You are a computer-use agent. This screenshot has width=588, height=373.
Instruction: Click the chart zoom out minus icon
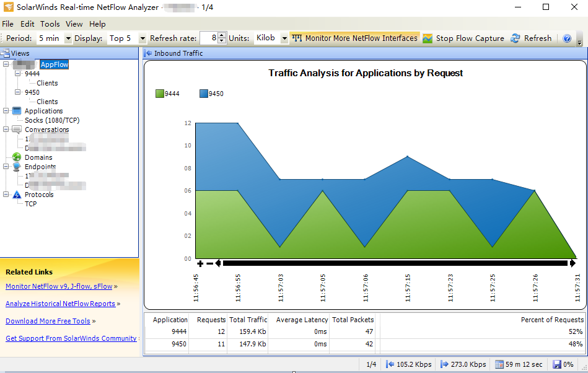click(209, 263)
